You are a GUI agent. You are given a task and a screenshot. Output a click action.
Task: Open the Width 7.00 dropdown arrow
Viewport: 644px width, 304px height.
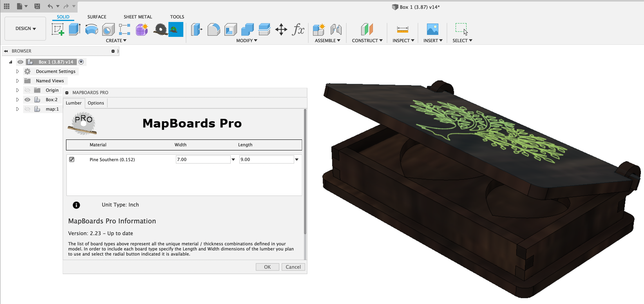pos(233,159)
